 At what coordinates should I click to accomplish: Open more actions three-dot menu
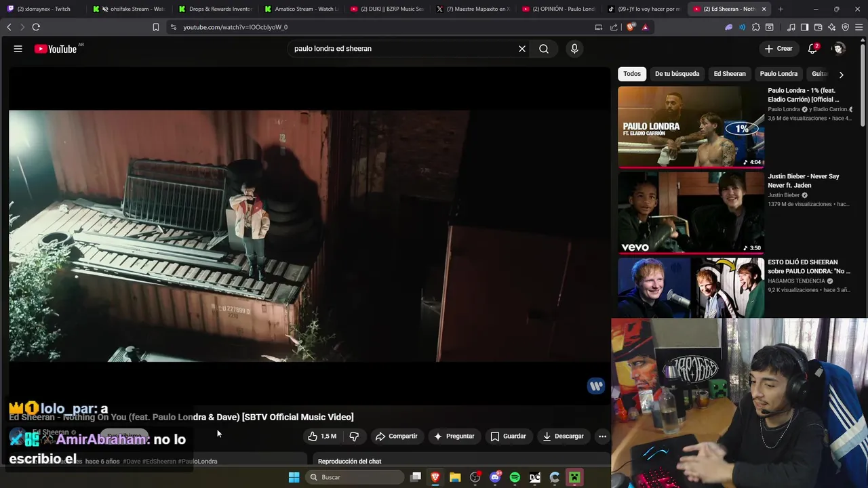602,436
